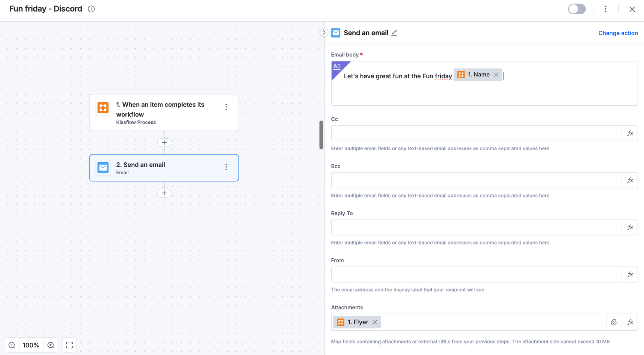Screen dimensions: 644x355
Task: Toggle the workflow activation switch
Action: pyautogui.click(x=577, y=9)
